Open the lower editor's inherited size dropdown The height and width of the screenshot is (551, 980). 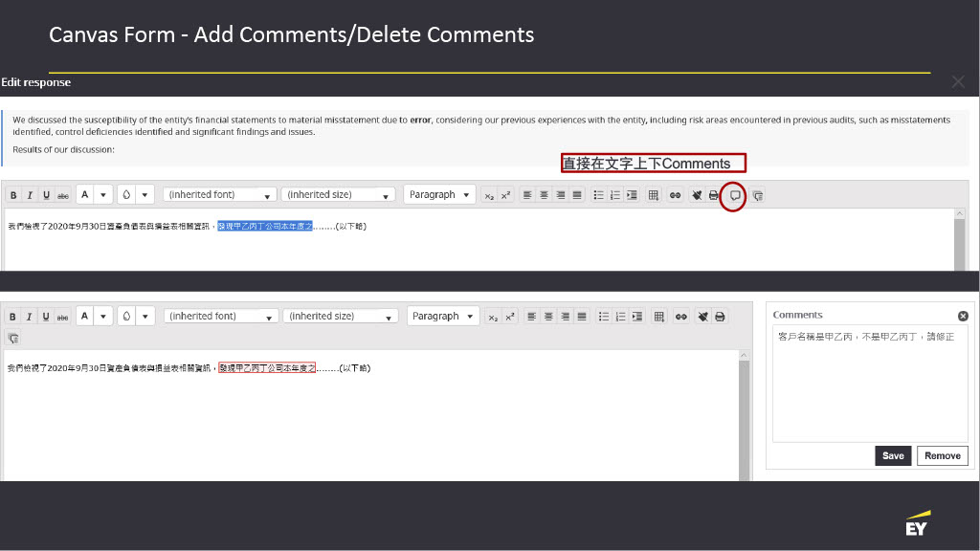(x=341, y=317)
